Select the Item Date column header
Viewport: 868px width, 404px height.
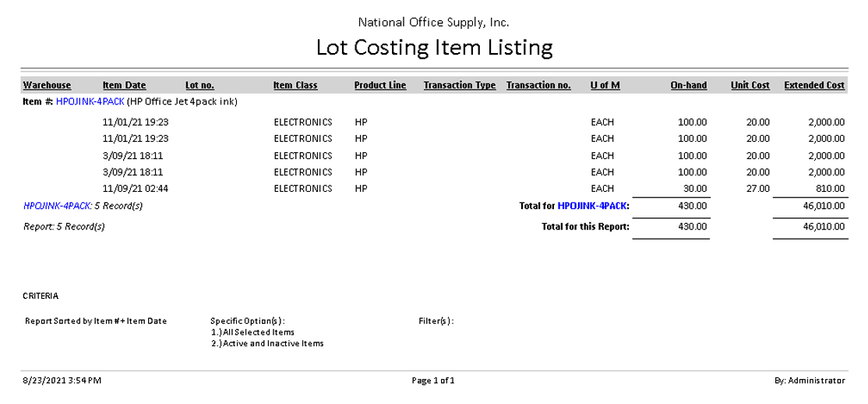pyautogui.click(x=124, y=85)
